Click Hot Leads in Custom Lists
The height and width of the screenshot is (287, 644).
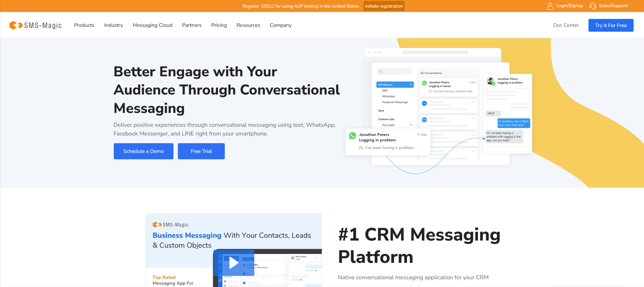point(388,125)
